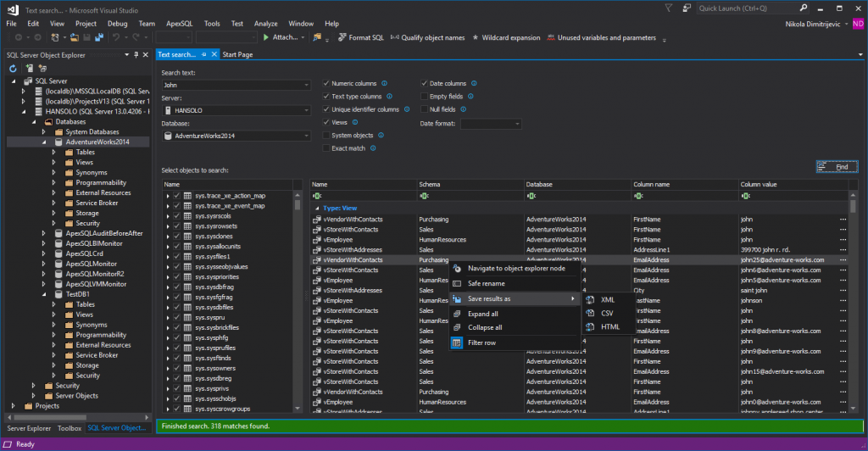Click the Qualify object names icon
868x451 pixels.
394,37
